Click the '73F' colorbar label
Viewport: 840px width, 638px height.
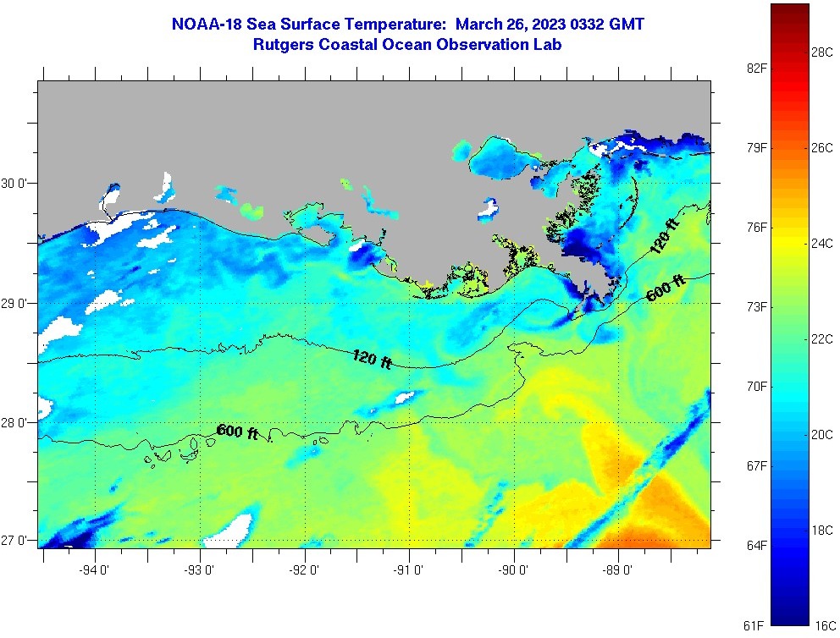[x=756, y=306]
